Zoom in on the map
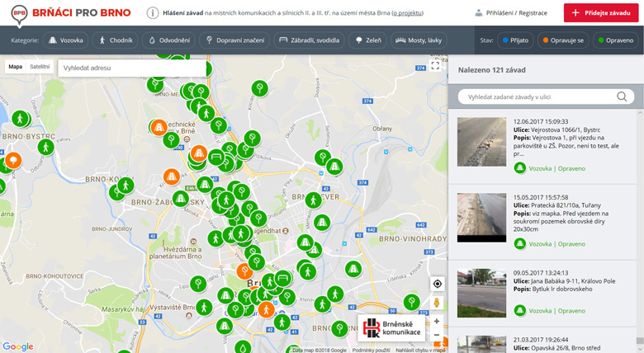Screen dimensions: 644x353 tap(437, 322)
